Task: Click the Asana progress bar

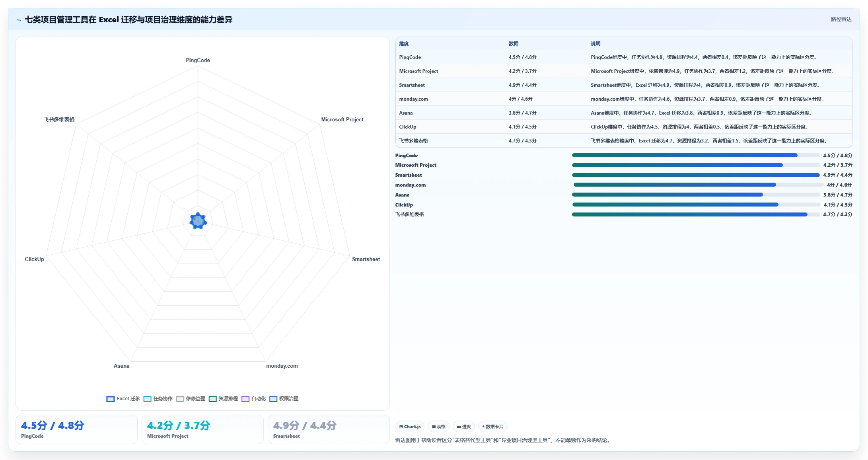Action: point(696,195)
